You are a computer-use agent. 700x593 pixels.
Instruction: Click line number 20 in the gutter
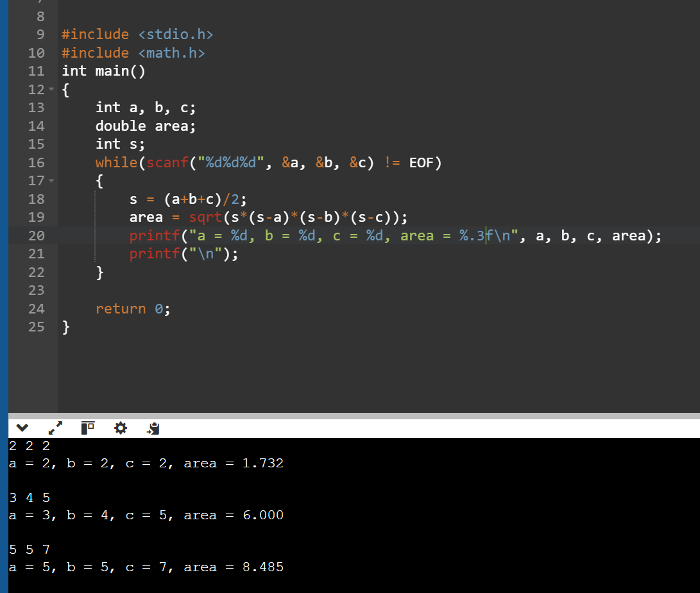point(36,235)
